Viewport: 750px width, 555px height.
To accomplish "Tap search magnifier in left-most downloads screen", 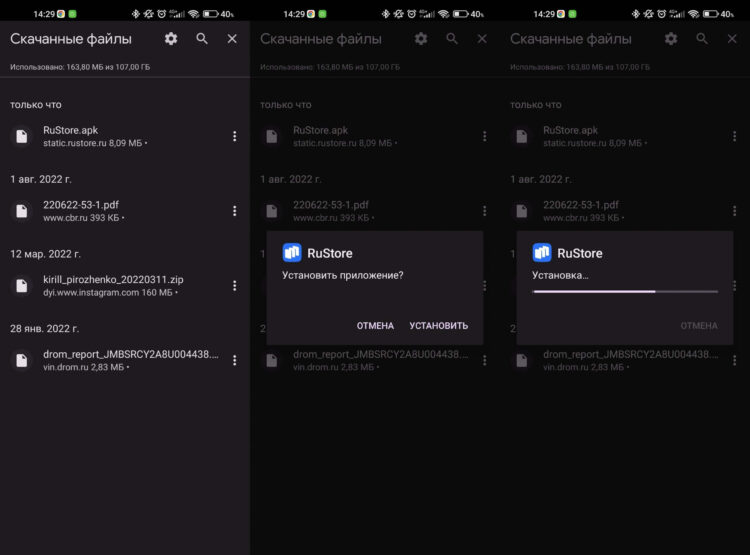I will coord(202,39).
